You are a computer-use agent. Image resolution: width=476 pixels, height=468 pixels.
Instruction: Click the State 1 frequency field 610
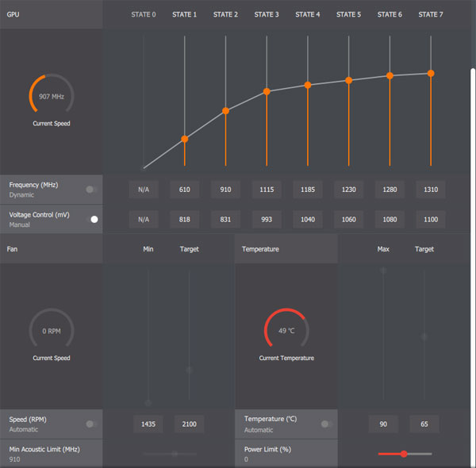[x=185, y=190]
